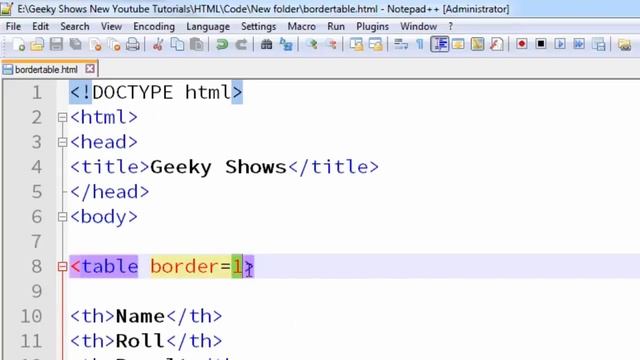Open the Language menu
The image size is (640, 360).
tap(208, 27)
